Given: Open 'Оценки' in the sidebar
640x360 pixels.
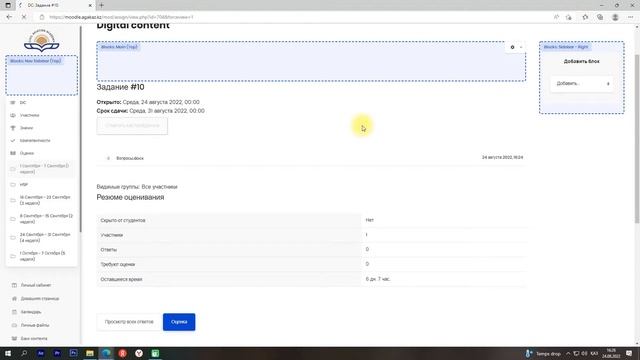Looking at the screenshot, I should 27,153.
